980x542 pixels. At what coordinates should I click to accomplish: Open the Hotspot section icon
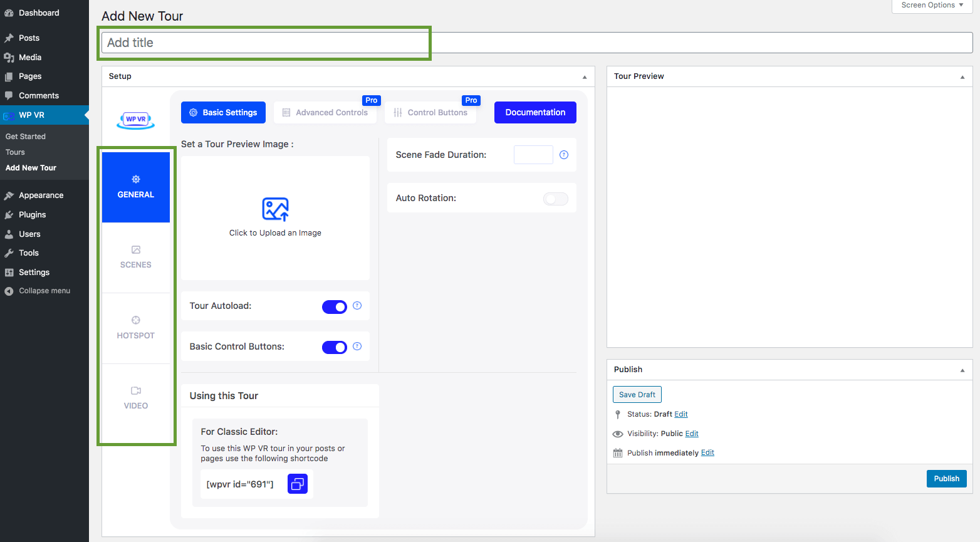[136, 320]
